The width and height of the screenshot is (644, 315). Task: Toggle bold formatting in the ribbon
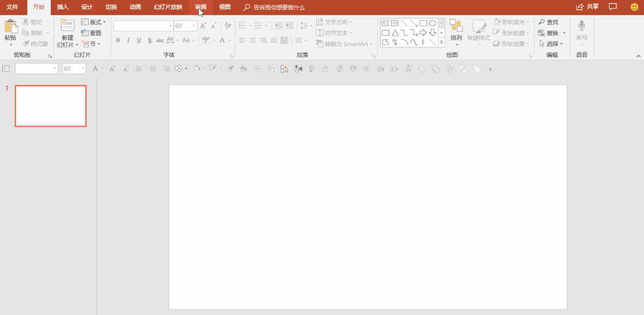pyautogui.click(x=118, y=40)
